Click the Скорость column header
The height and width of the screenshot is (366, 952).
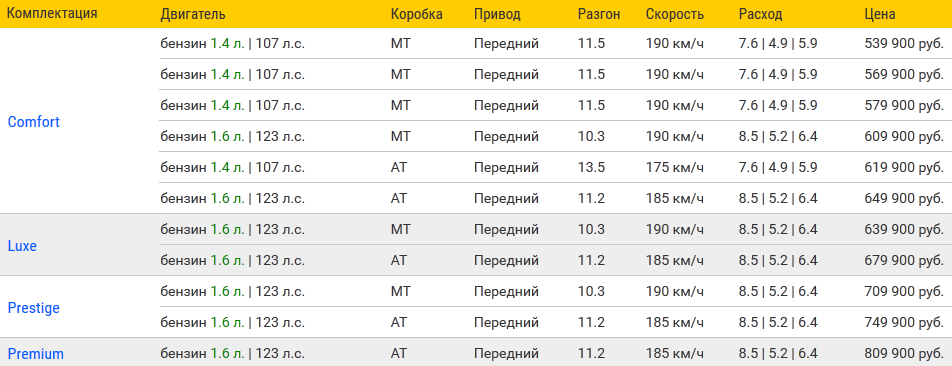675,15
